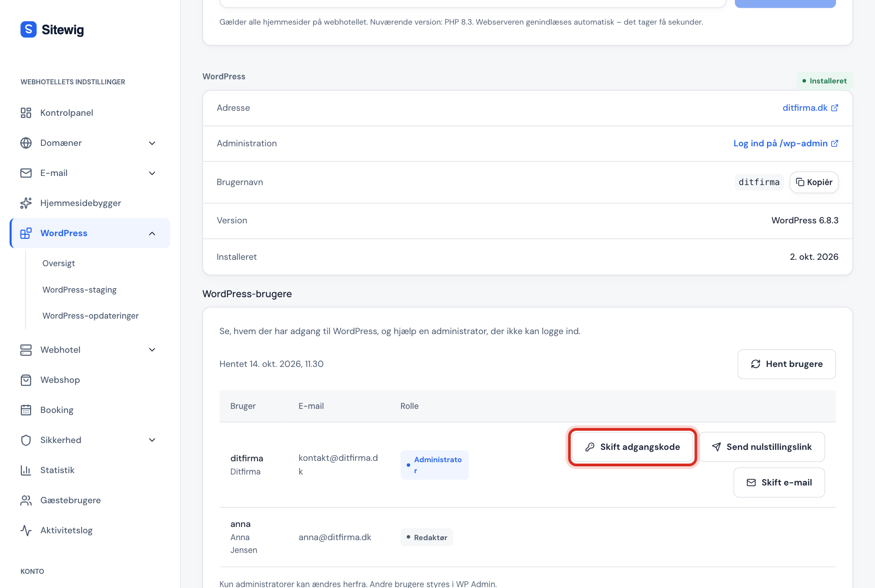This screenshot has height=588, width=875.
Task: Click the Redaktør role badge
Action: click(427, 537)
